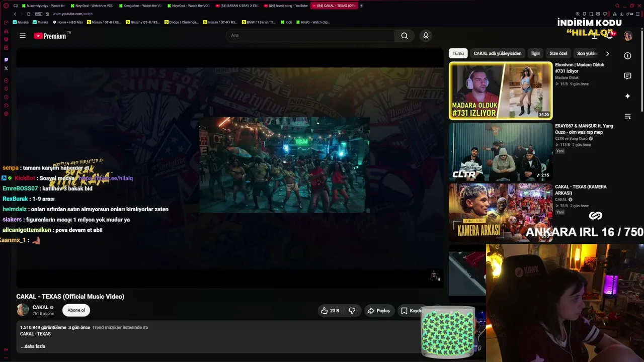Open the 'hilalq' link in KickBot chat
This screenshot has width=644, height=362.
pos(106,178)
